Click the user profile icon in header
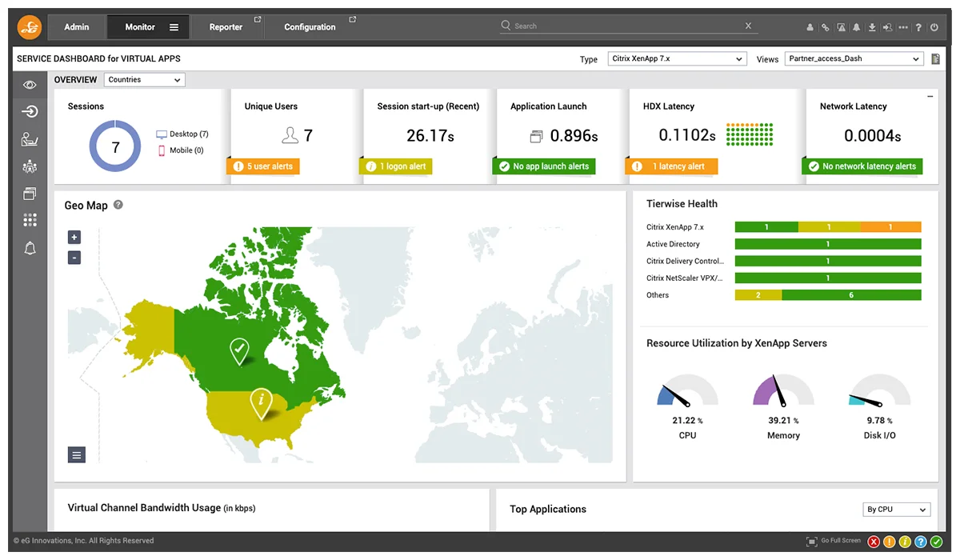The image size is (960, 560). pyautogui.click(x=810, y=27)
